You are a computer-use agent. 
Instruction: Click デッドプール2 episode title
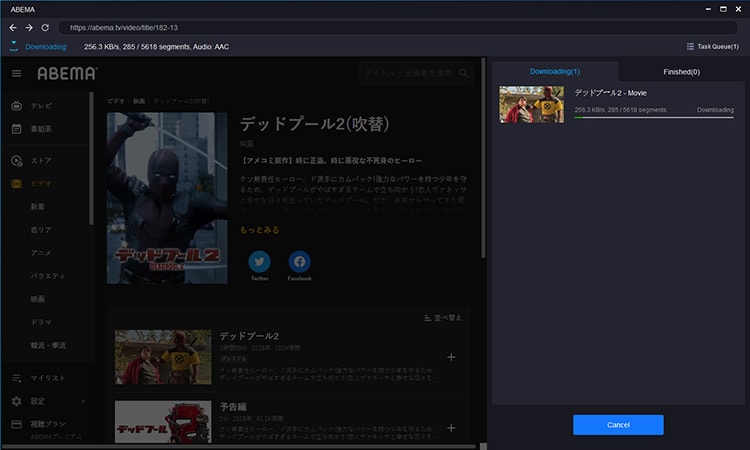pyautogui.click(x=249, y=336)
